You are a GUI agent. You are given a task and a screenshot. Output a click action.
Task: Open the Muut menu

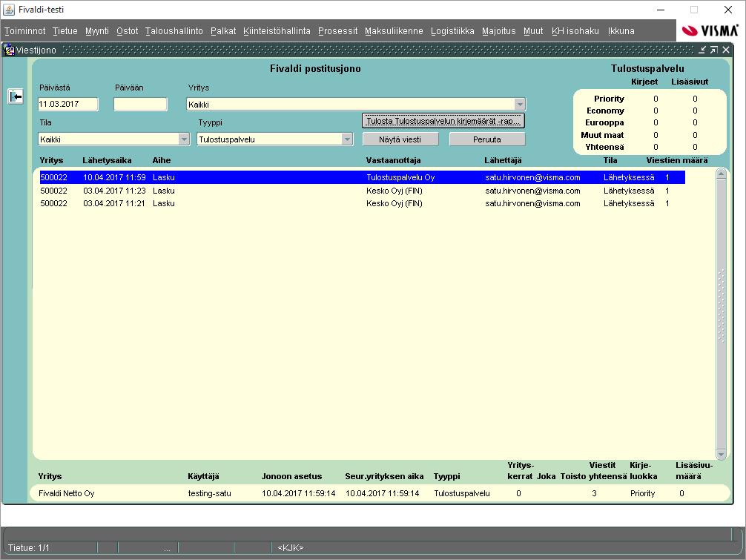533,31
